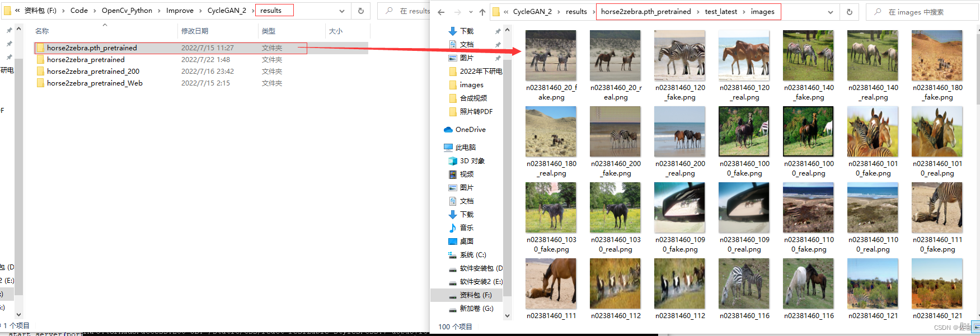Navigate to OpenCv_Python in breadcrumb

point(126,11)
